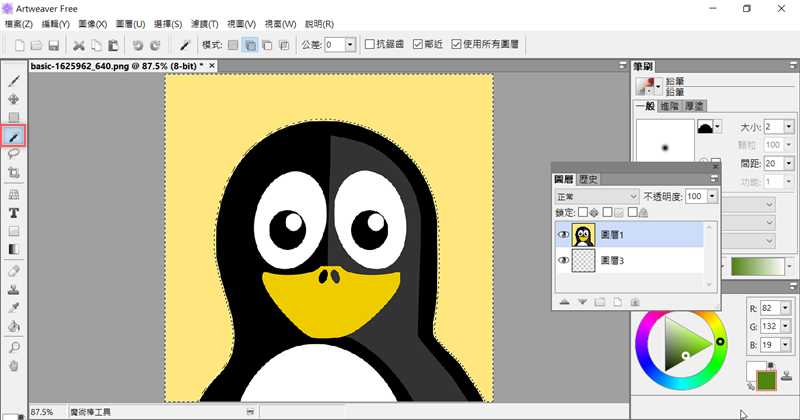
Task: Enable the 抗鋸齒 checkbox
Action: click(x=370, y=45)
